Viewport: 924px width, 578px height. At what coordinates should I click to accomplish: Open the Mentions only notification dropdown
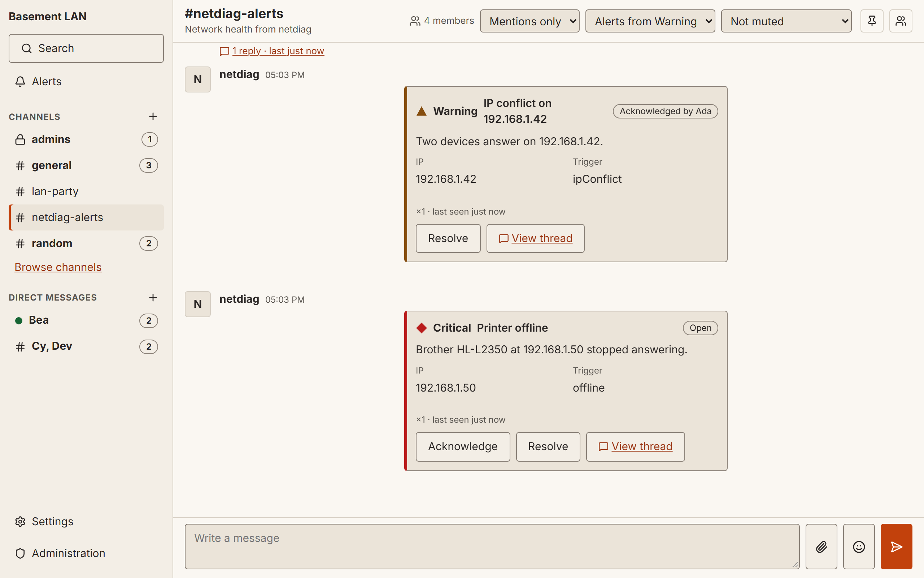click(529, 21)
